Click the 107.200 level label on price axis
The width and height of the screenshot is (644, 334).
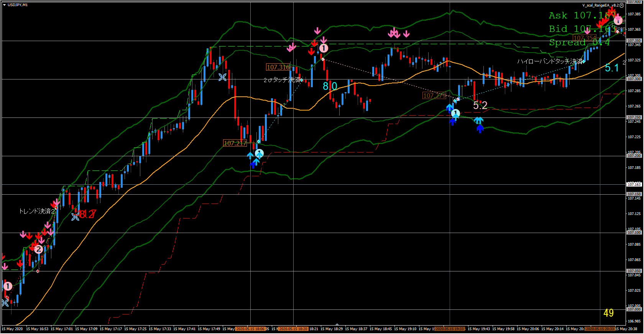click(634, 156)
